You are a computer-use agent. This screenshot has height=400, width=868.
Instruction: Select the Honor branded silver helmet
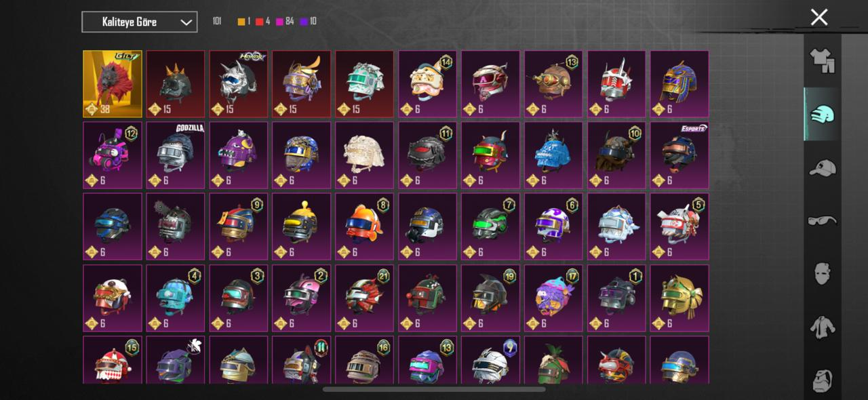click(238, 84)
